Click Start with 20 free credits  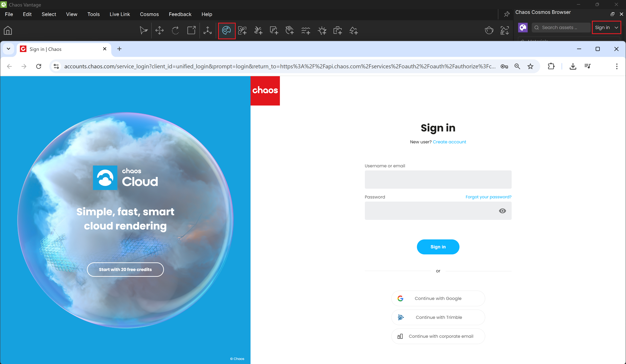pos(125,269)
